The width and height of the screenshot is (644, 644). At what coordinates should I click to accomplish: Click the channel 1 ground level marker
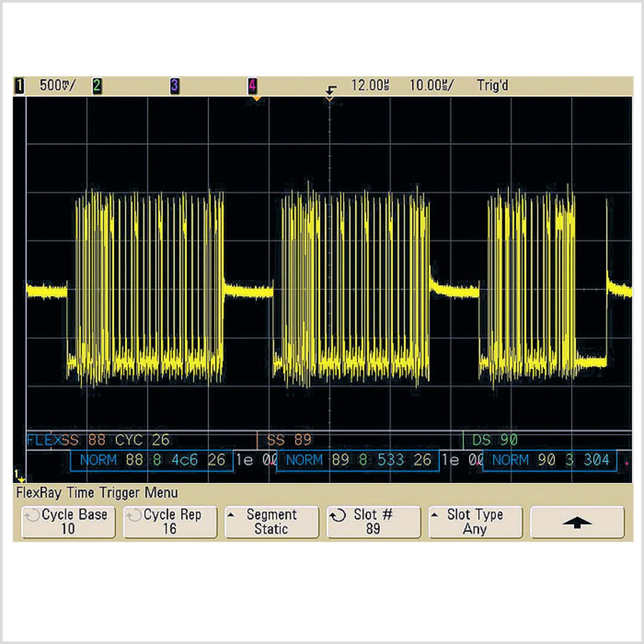pos(19,475)
